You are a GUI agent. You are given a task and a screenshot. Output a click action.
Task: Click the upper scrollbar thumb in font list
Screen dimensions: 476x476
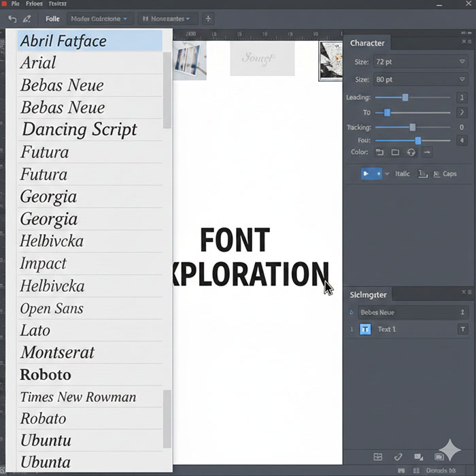[167, 90]
